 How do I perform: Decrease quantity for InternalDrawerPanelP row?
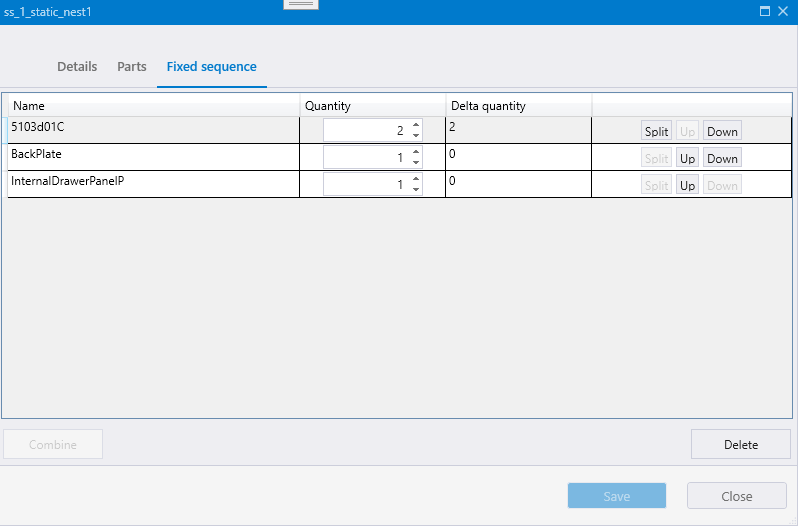pyautogui.click(x=416, y=190)
